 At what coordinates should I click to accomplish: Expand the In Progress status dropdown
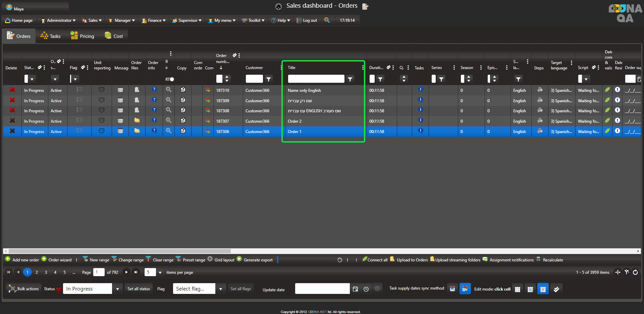tap(117, 289)
